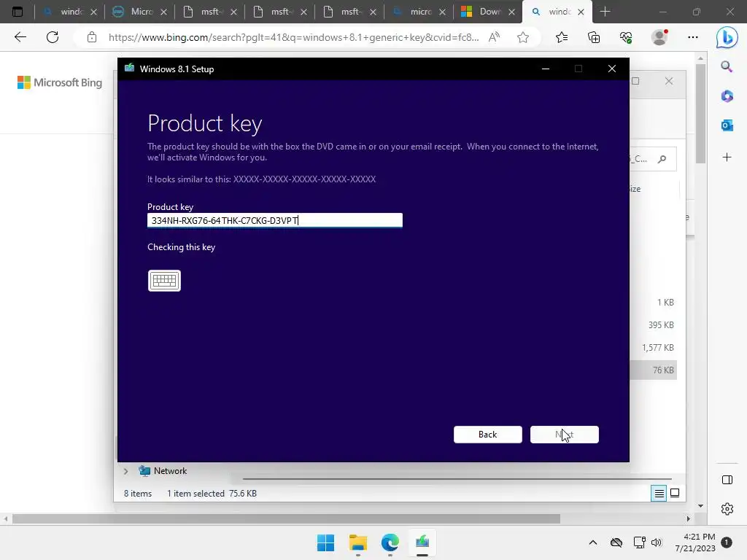Open the volume tray icon

(x=657, y=542)
